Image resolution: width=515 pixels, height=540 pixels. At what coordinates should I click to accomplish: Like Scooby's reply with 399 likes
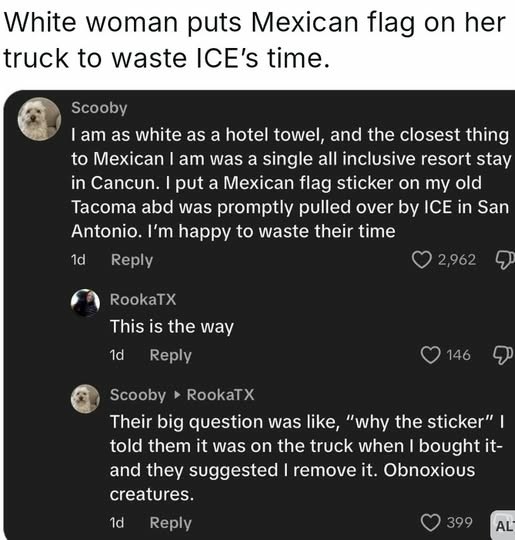click(x=431, y=522)
